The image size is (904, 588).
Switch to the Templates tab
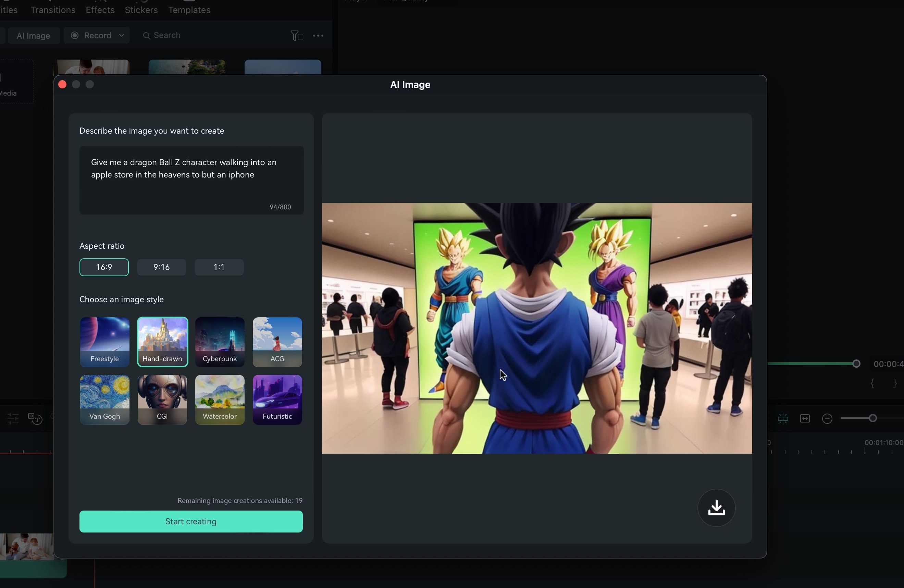pyautogui.click(x=189, y=10)
